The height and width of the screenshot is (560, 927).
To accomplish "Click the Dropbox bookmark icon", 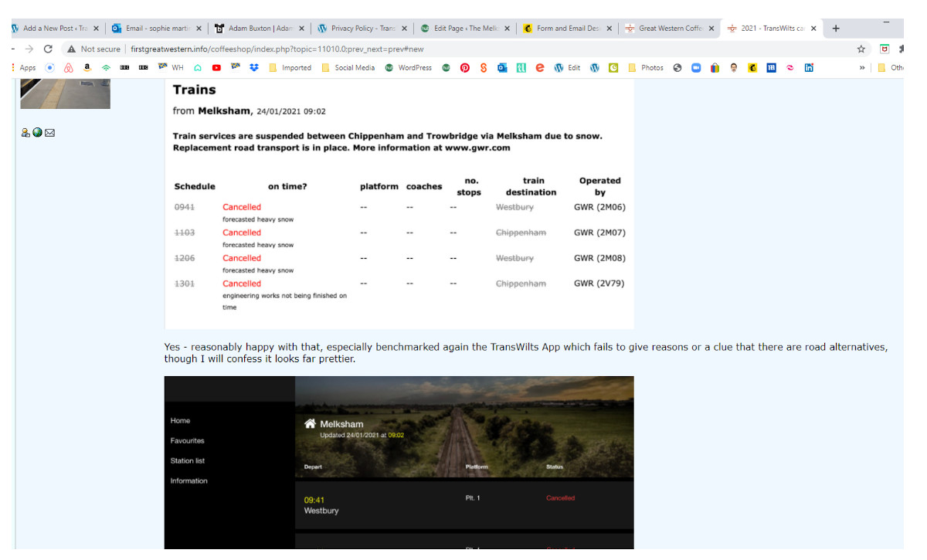I will coord(254,68).
